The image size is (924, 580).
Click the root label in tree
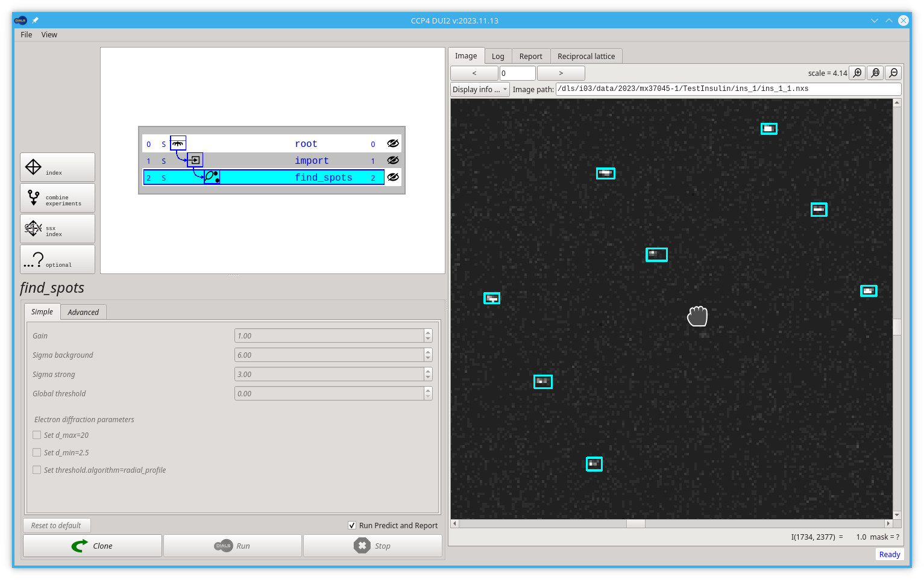(x=306, y=143)
